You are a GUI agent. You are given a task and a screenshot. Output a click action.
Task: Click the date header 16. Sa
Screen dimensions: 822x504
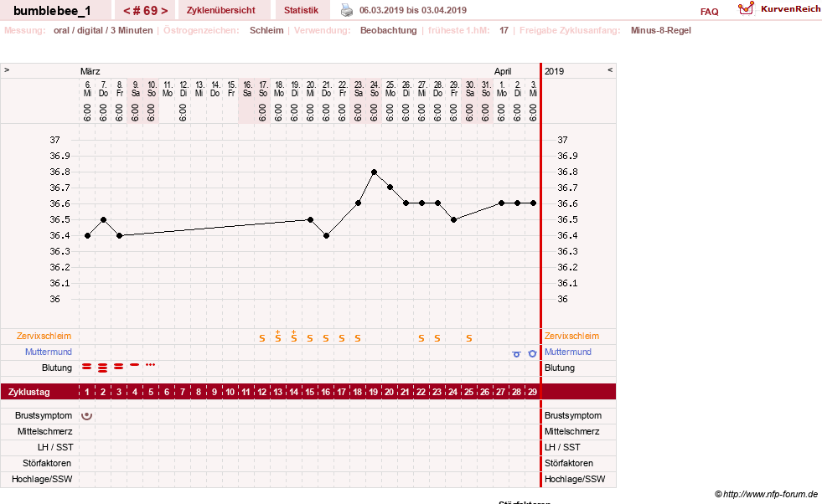247,89
